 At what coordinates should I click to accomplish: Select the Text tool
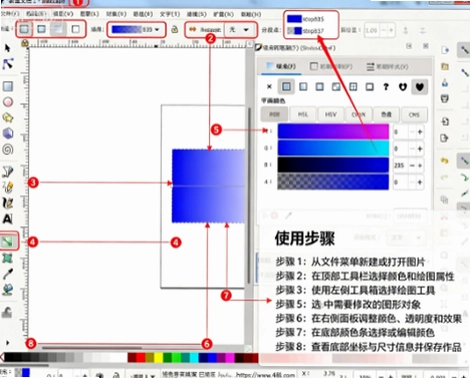8,219
